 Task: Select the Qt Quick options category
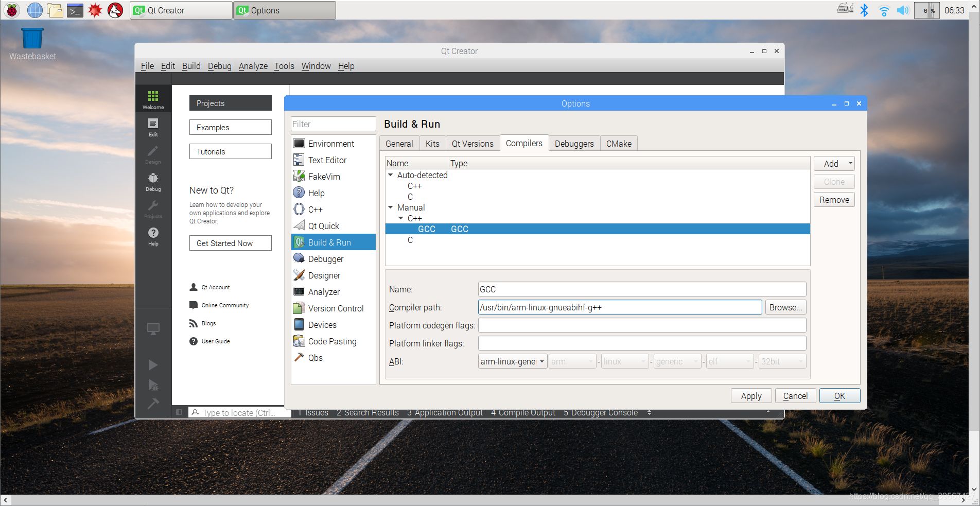(334, 226)
